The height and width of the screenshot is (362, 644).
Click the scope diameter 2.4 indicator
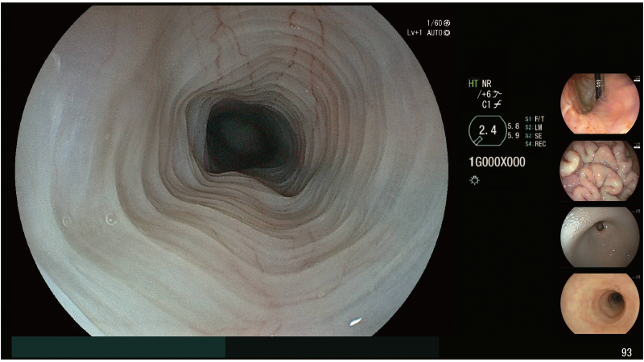point(485,130)
